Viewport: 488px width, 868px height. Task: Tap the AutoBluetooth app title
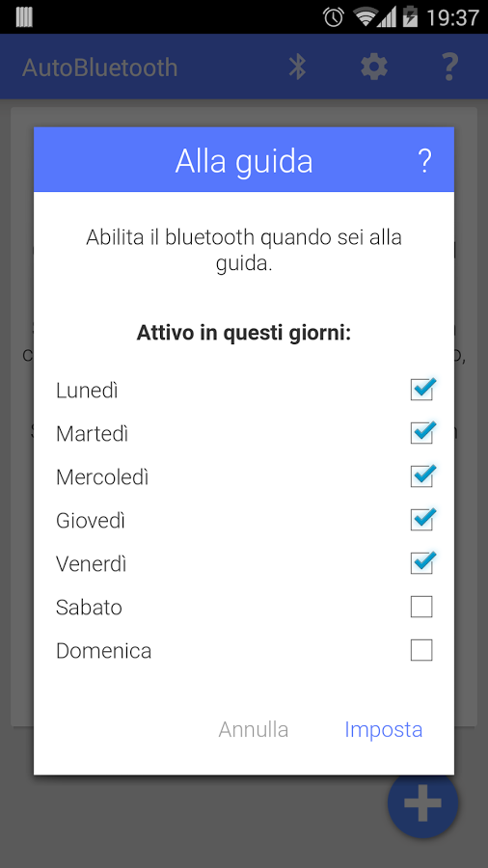(x=100, y=68)
